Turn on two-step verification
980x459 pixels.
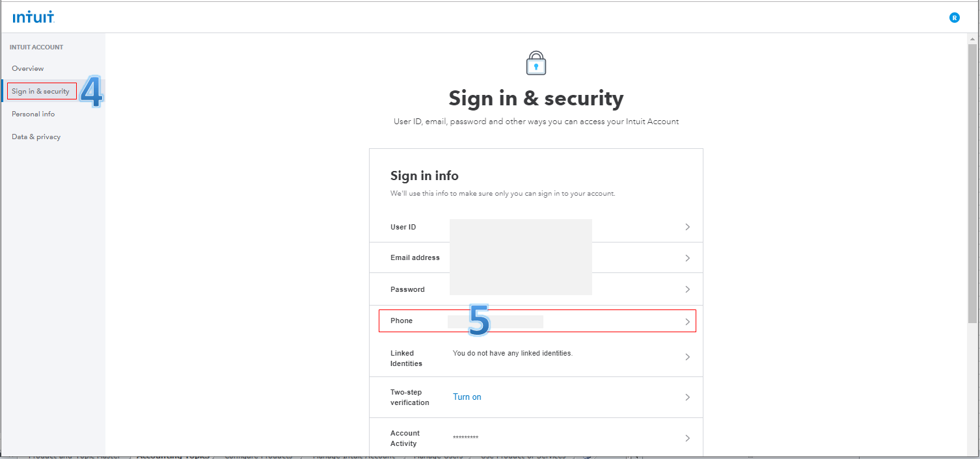[467, 397]
